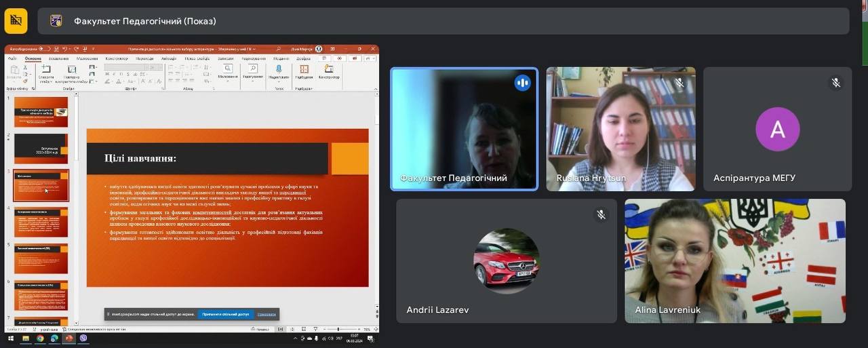The image size is (868, 348).
Task: Open the Буфер обміну dialog launcher
Action: (33, 88)
